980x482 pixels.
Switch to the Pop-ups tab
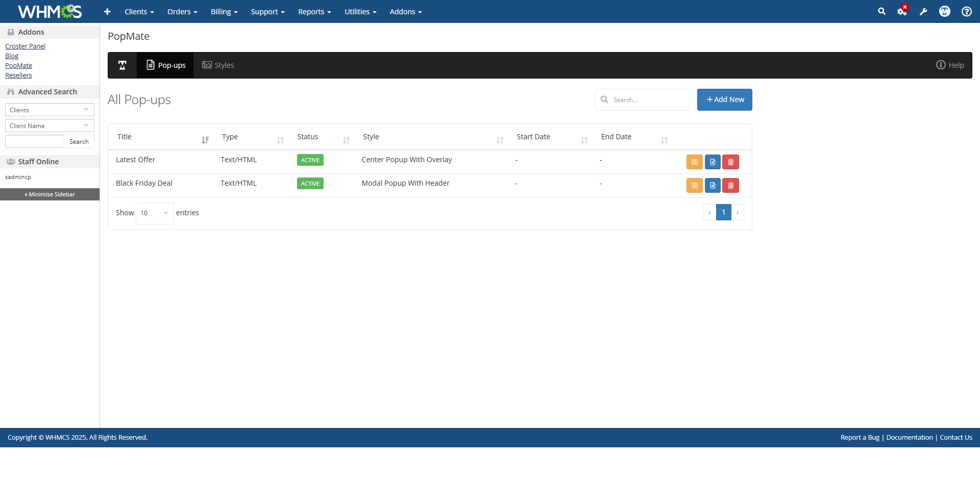point(165,65)
